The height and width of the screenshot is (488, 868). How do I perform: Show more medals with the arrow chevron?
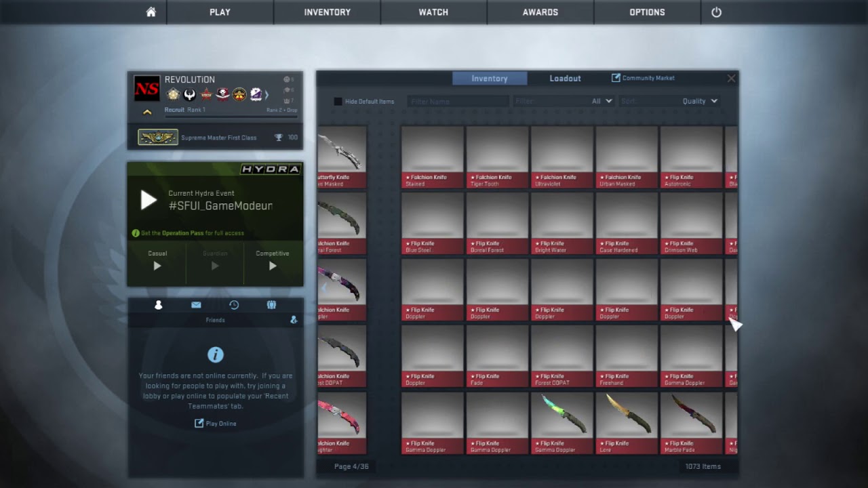tap(267, 95)
